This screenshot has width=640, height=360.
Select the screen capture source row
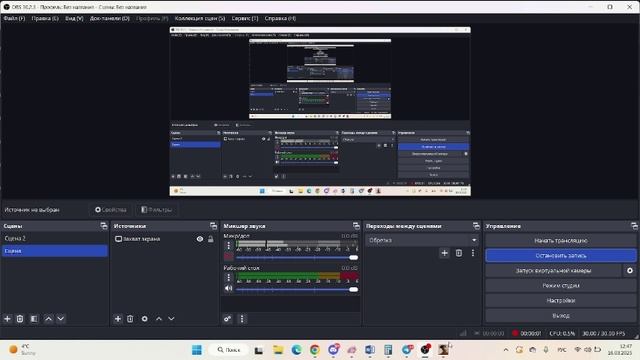click(x=165, y=239)
